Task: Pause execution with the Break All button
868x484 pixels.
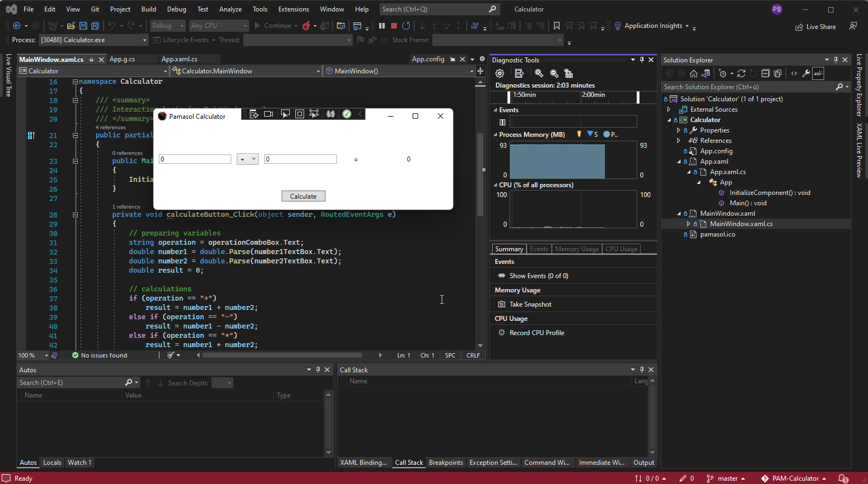Action: coord(382,26)
